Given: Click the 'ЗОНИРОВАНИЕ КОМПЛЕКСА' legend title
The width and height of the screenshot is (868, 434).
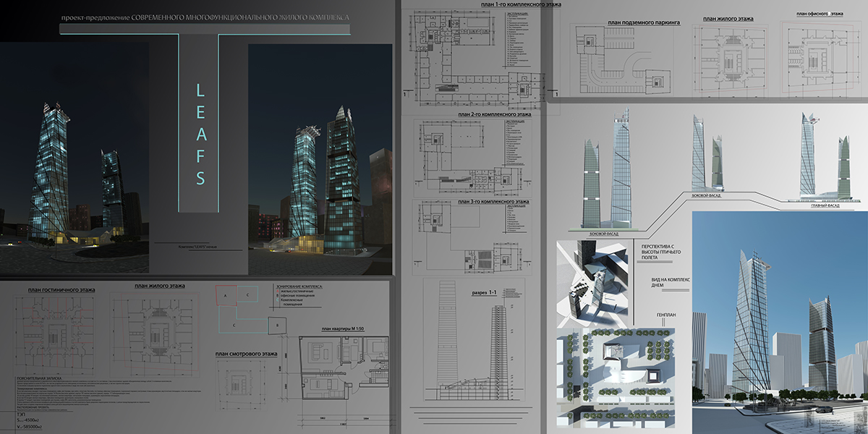Looking at the screenshot, I should click(x=300, y=287).
